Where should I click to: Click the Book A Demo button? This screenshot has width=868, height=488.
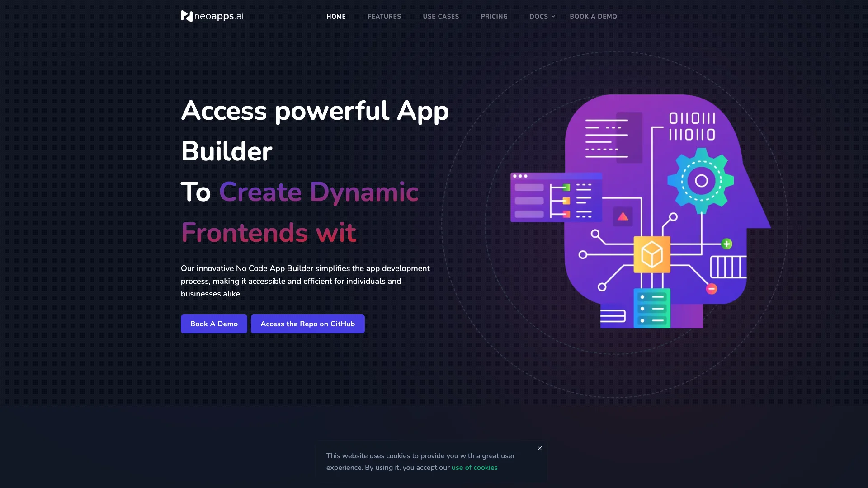click(213, 324)
